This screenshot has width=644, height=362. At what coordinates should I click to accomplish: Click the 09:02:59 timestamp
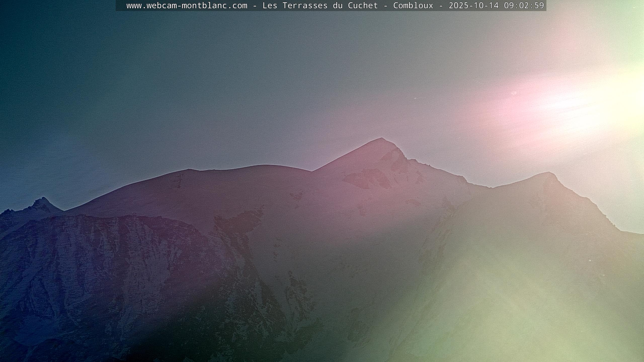(x=524, y=6)
